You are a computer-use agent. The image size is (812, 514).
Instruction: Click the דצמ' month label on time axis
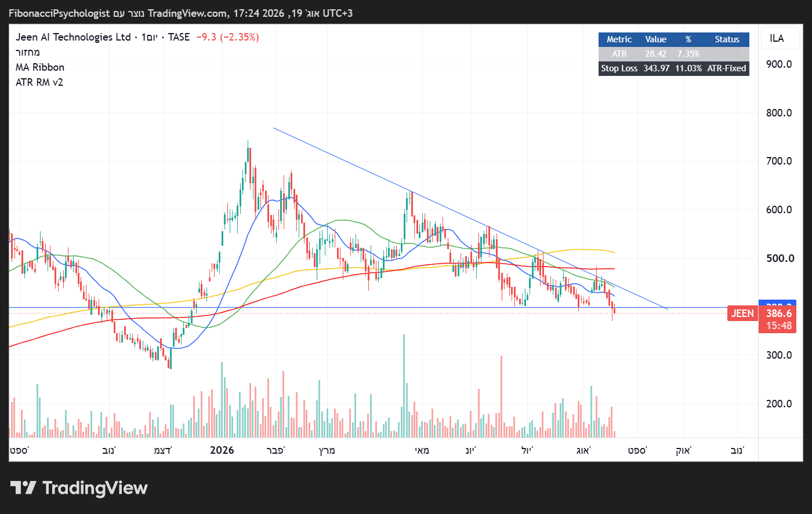pyautogui.click(x=162, y=450)
